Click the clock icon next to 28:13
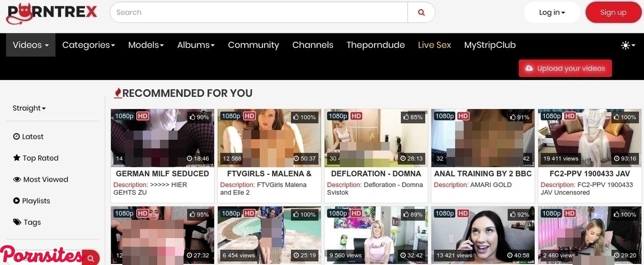Screen dimensions: 644x265 [x=403, y=159]
